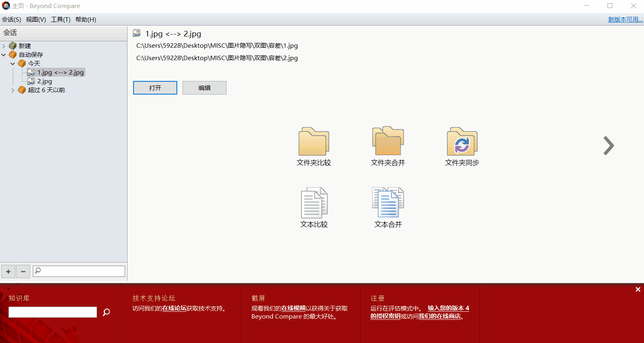This screenshot has width=644, height=343.
Task: Focus the session search input field
Action: (79, 271)
